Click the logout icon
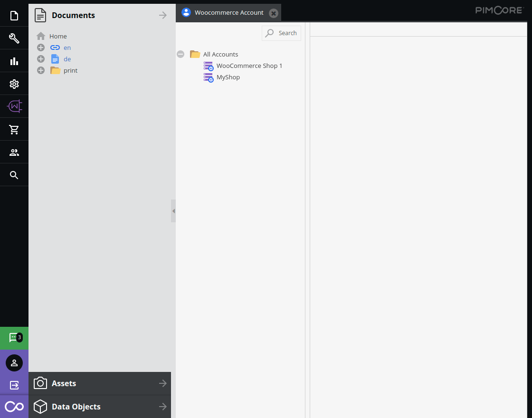532x418 pixels. click(x=14, y=385)
